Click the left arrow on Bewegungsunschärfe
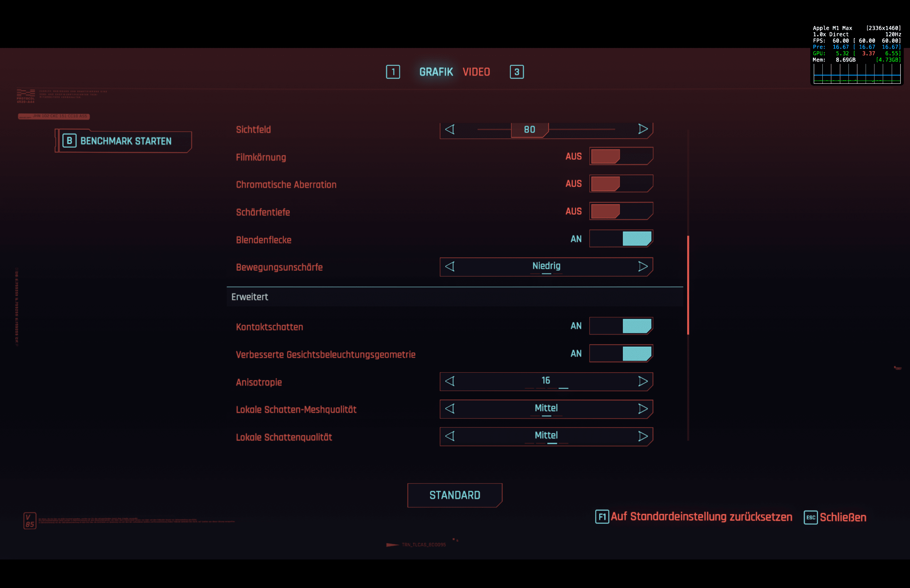The width and height of the screenshot is (910, 588). pos(450,266)
